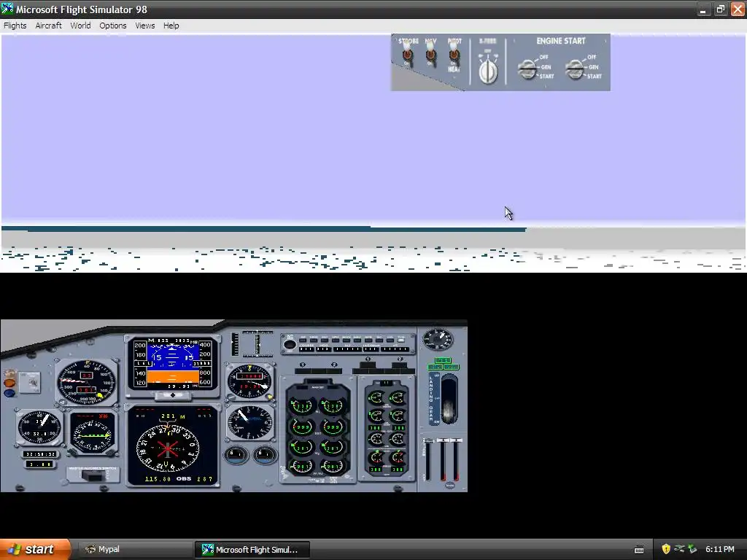747x560 pixels.
Task: Click the autopilot ALT readout
Action: (x=347, y=349)
